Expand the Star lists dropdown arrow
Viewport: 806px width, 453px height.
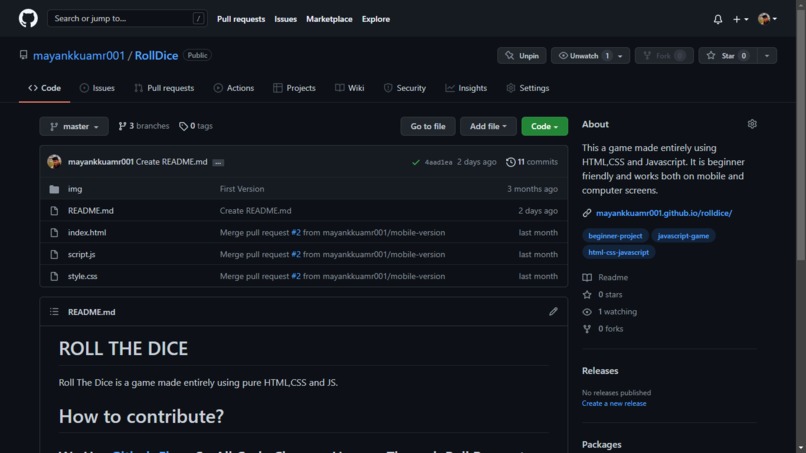(x=767, y=56)
